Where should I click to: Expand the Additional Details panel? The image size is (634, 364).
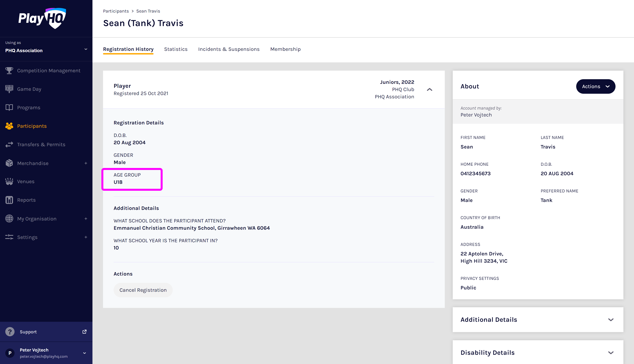pos(611,320)
